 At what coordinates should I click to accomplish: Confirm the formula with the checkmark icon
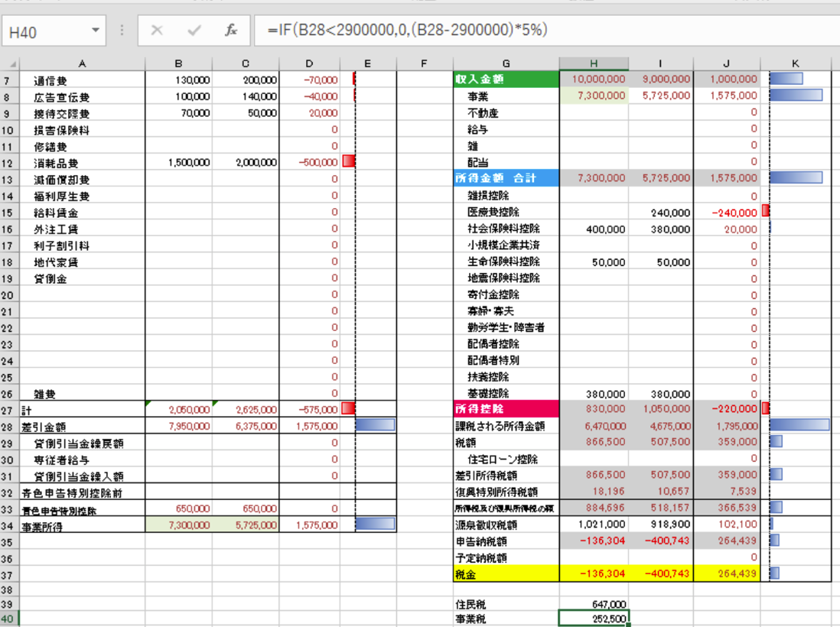[194, 31]
